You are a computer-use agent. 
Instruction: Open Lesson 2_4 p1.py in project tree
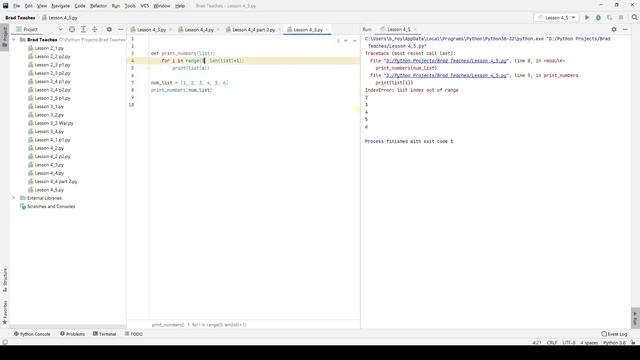(53, 82)
